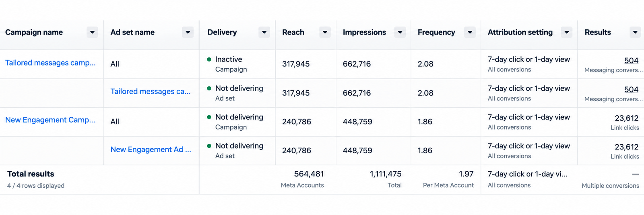Image resolution: width=644 pixels, height=215 pixels.
Task: Click frequency 1.86 in New Engagement ad set row
Action: pyautogui.click(x=425, y=151)
